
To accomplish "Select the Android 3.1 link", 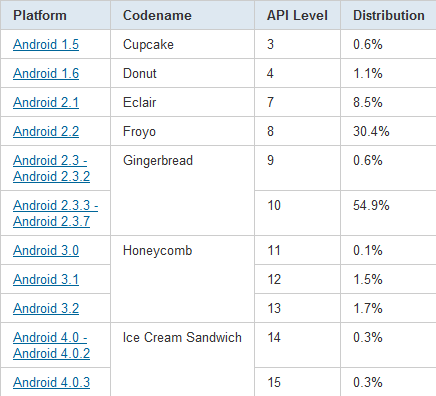I will tap(46, 279).
